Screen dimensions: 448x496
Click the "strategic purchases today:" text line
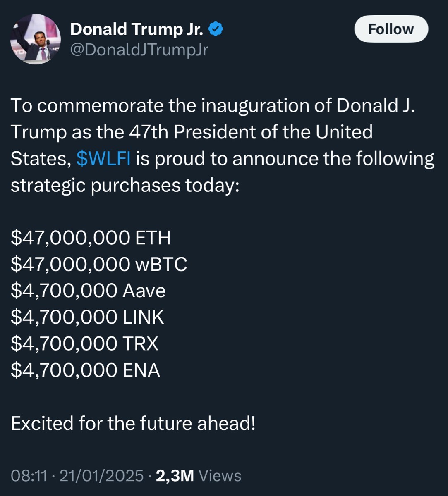pyautogui.click(x=125, y=186)
